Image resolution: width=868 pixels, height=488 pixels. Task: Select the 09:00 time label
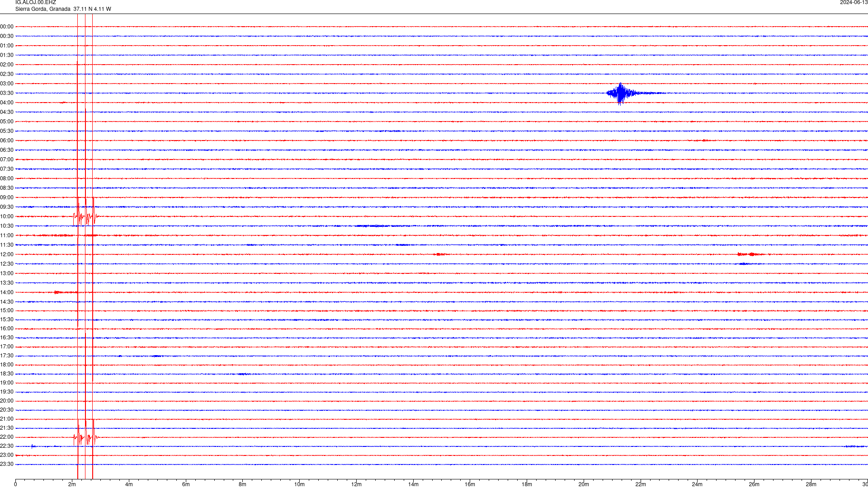[x=7, y=197]
